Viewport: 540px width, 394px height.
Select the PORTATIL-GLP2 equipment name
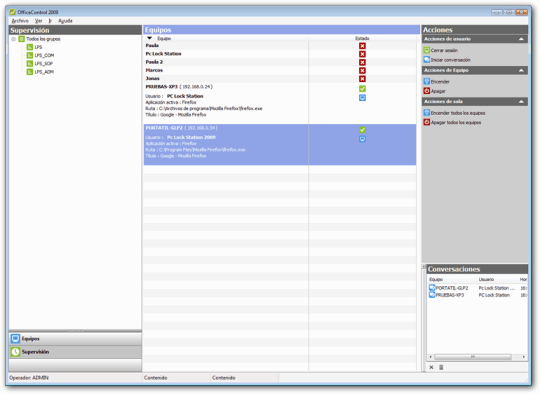point(164,128)
